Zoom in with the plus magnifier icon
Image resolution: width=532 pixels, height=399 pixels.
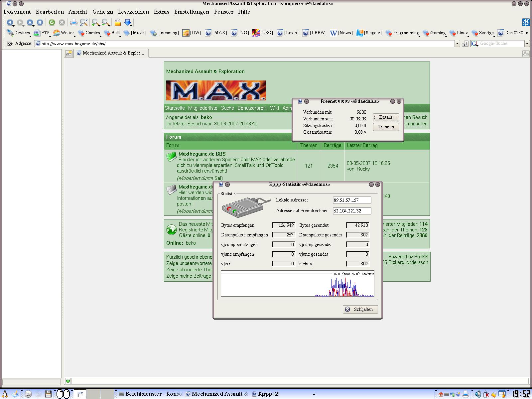pyautogui.click(x=96, y=22)
